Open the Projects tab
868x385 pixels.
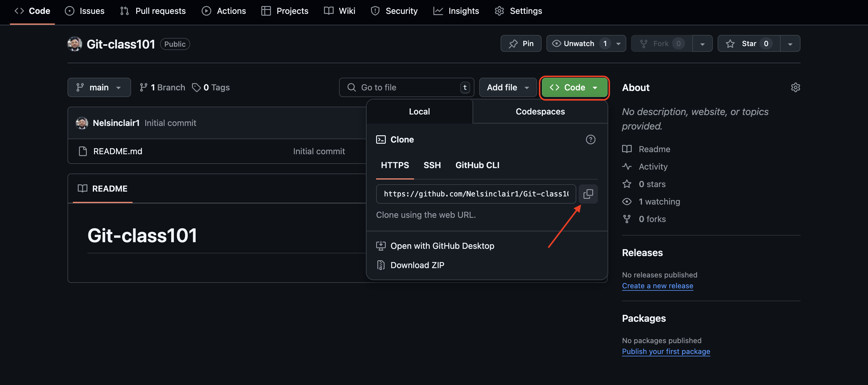coord(285,11)
